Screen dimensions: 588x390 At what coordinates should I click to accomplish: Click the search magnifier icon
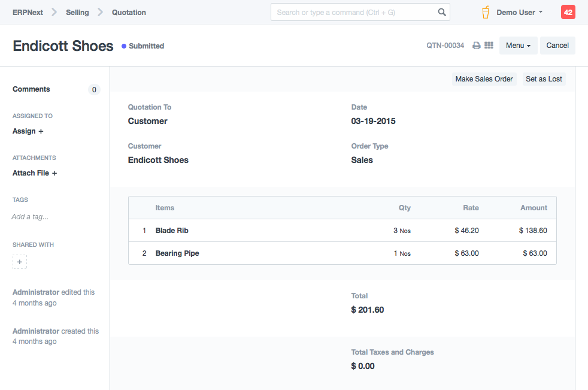[x=442, y=12]
